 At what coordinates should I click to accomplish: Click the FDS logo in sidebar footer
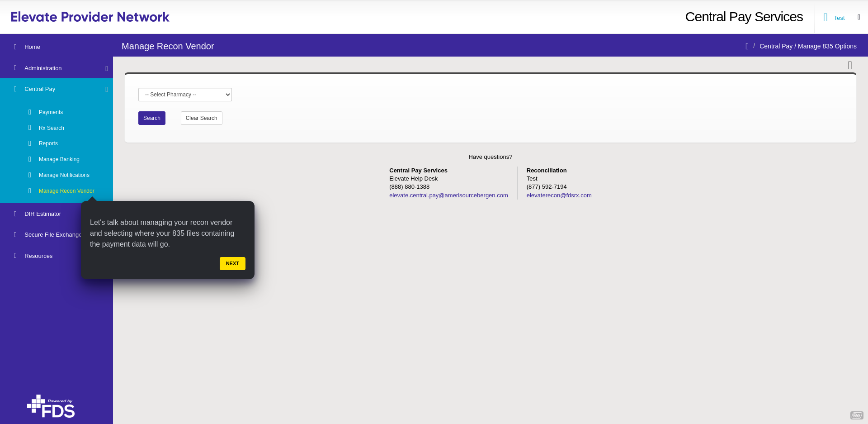tap(51, 406)
